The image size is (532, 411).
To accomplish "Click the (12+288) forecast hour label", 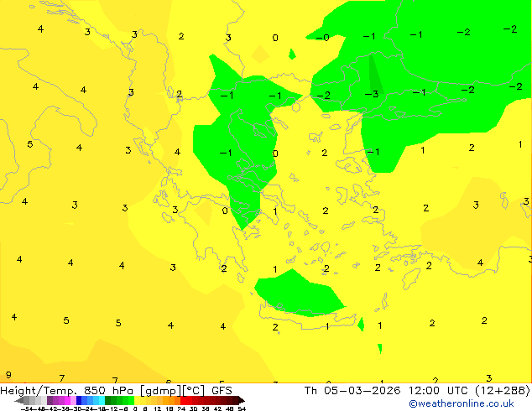I will coord(503,391).
